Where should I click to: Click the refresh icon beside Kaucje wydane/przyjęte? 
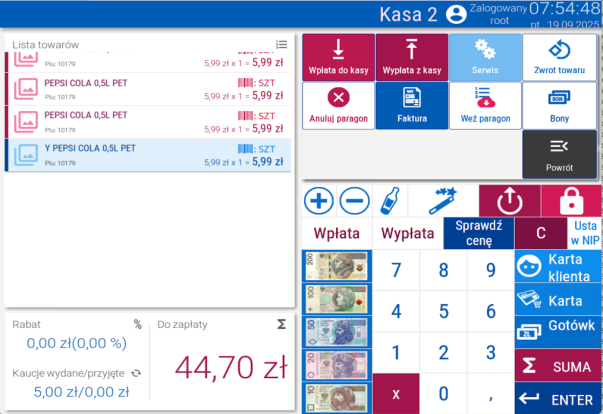(x=136, y=372)
